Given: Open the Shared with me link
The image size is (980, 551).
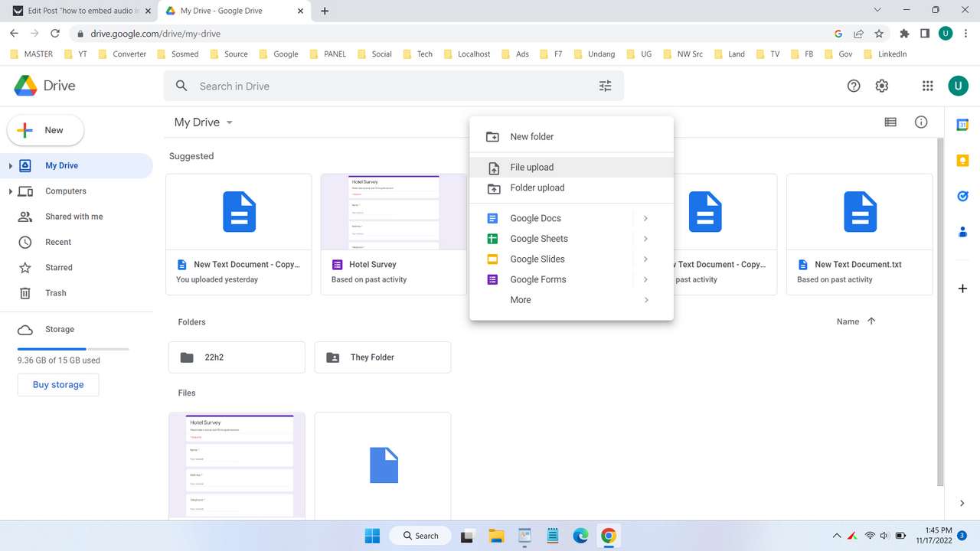Looking at the screenshot, I should (73, 217).
